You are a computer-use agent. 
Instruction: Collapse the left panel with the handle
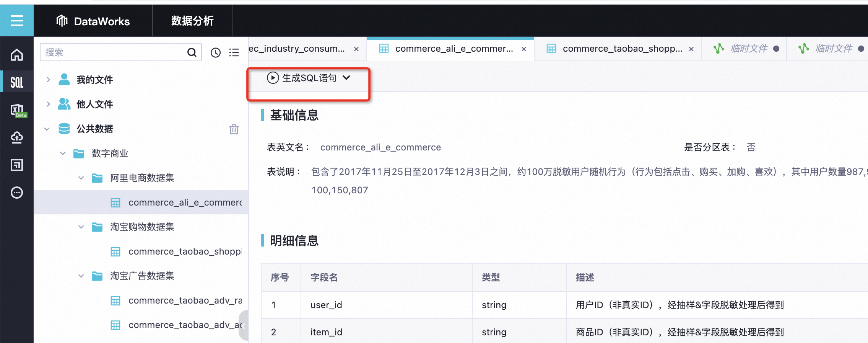243,326
